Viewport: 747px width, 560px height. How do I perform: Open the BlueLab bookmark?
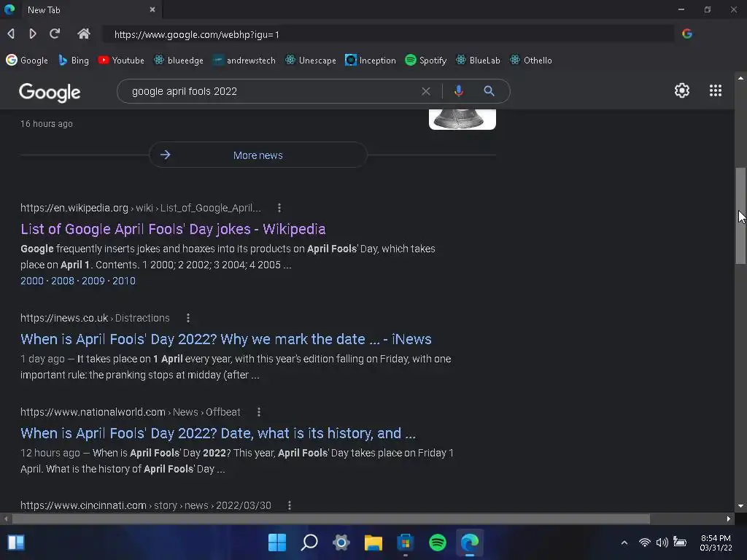tap(478, 61)
